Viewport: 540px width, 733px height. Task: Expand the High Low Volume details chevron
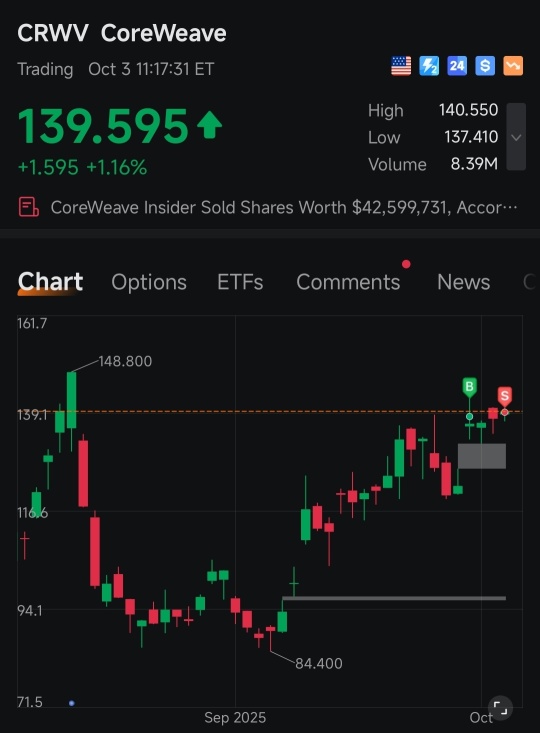point(516,137)
